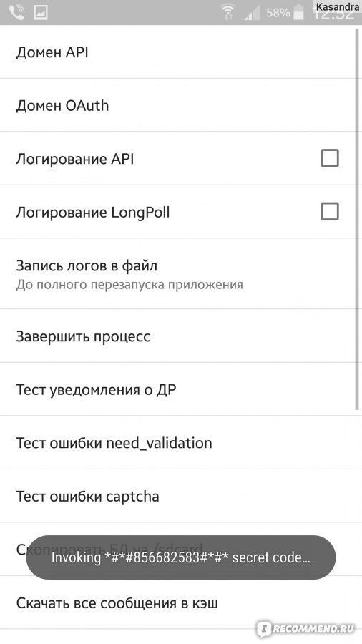Viewport: 362px width, 644px height.
Task: Enable the Логирование LongPoll checkbox
Action: point(330,212)
